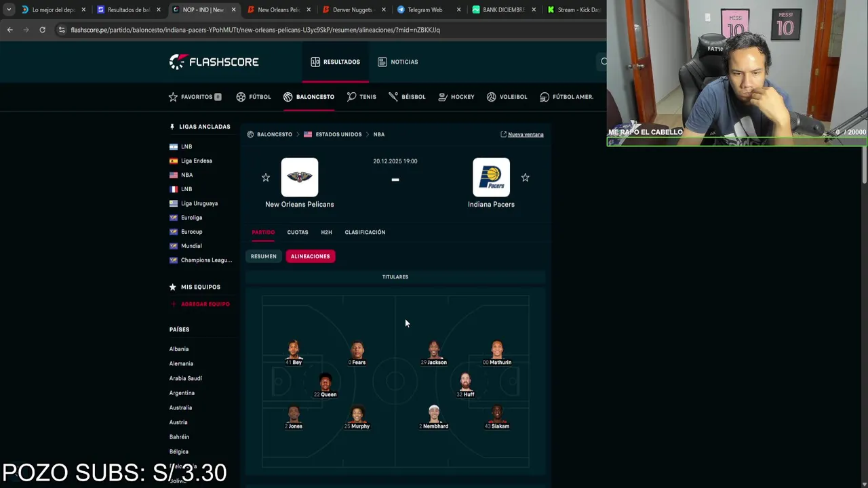
Task: Select Alemania in countries list
Action: (181, 364)
